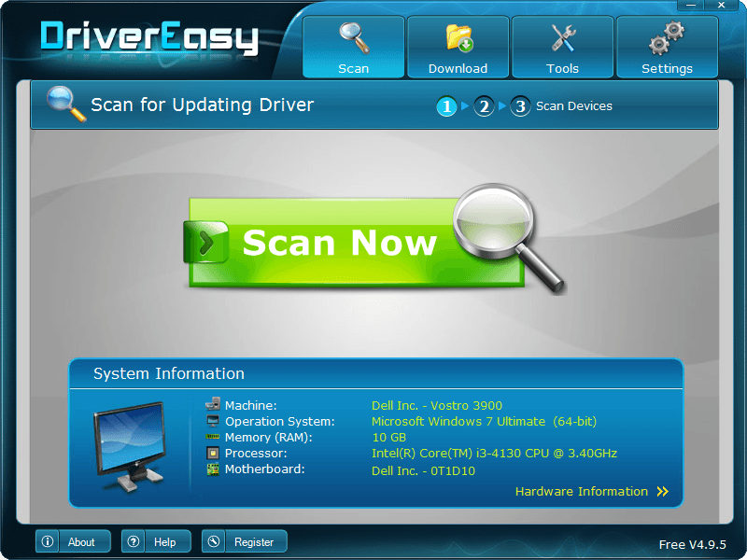The width and height of the screenshot is (747, 560).
Task: Click the magnifier icon beside Scan for Updating Driver
Action: [65, 104]
